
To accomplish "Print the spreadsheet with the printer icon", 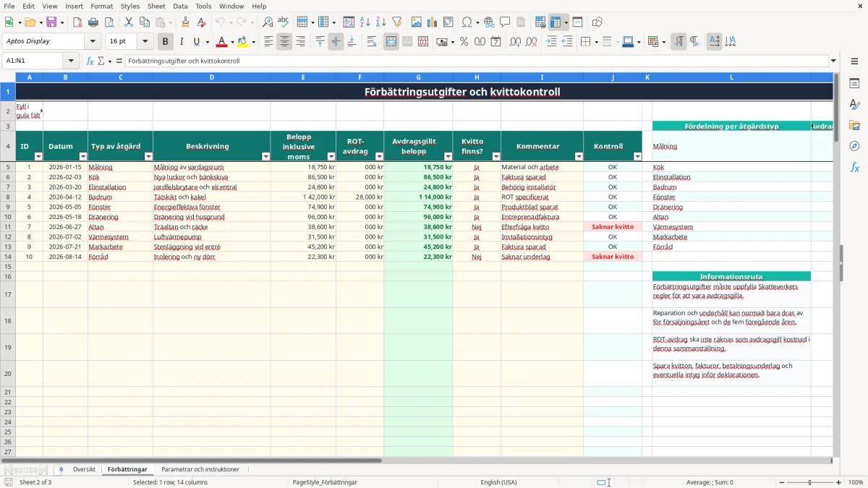I will 93,22.
